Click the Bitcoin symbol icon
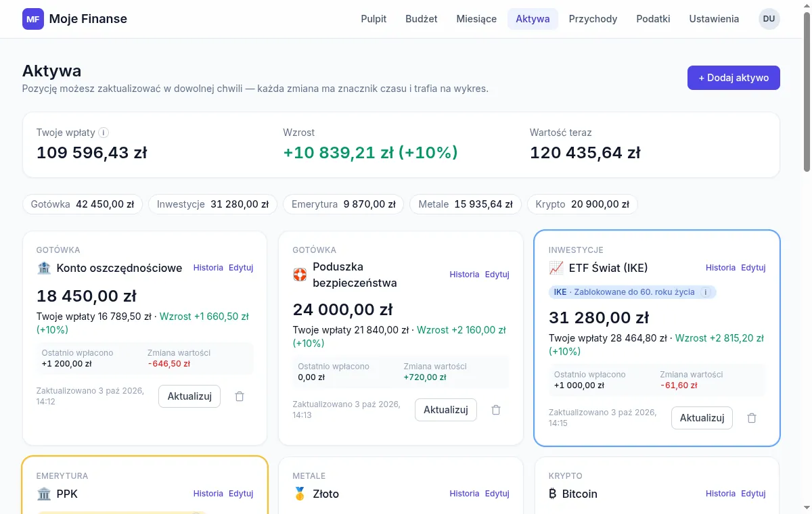This screenshot has height=514, width=812. tap(553, 494)
